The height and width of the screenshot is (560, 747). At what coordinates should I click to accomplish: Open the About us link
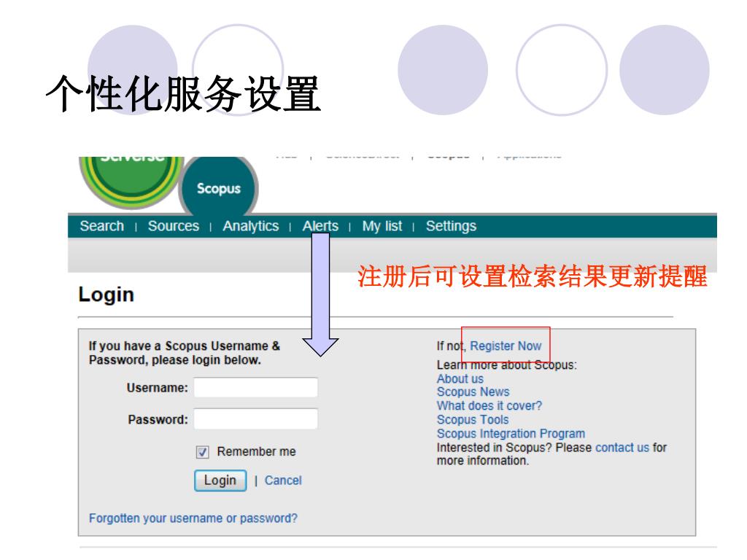coord(460,378)
